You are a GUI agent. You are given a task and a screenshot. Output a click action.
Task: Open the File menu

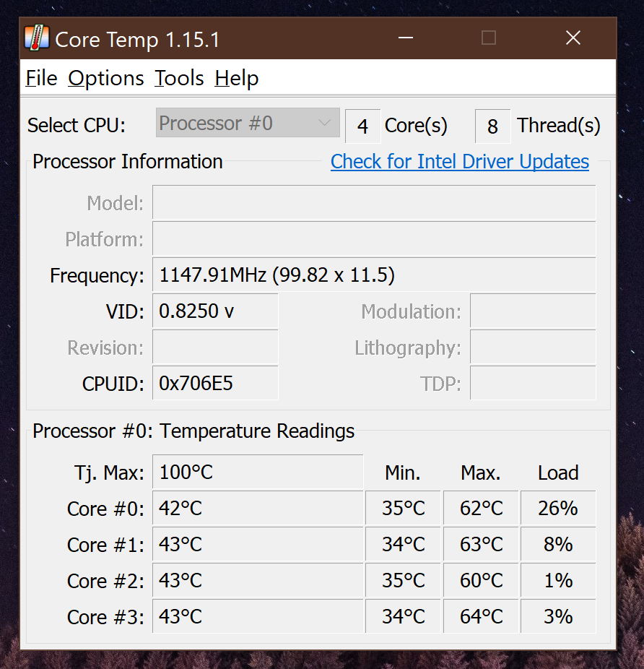41,79
